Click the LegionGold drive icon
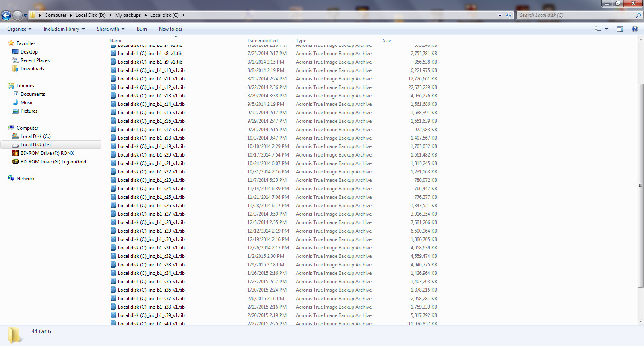Screen dimensions: 644x346 coord(15,161)
